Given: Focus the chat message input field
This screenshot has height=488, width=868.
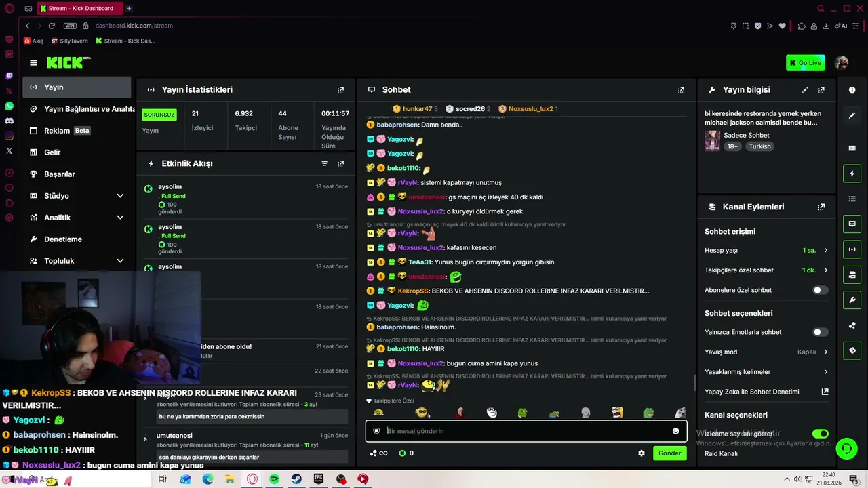Looking at the screenshot, I should click(x=526, y=431).
